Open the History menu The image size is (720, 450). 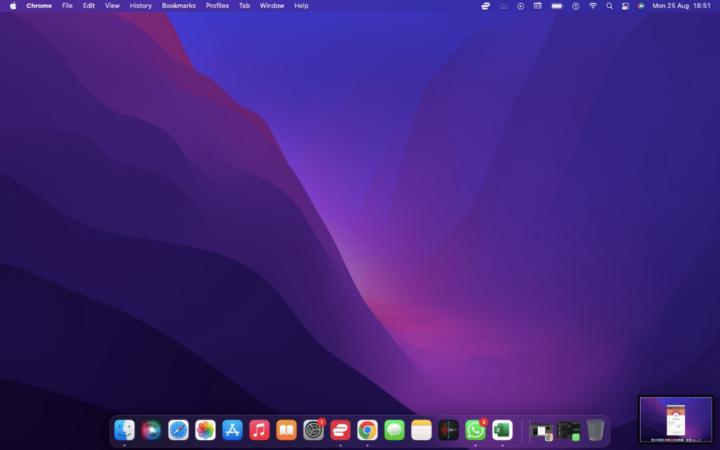140,6
